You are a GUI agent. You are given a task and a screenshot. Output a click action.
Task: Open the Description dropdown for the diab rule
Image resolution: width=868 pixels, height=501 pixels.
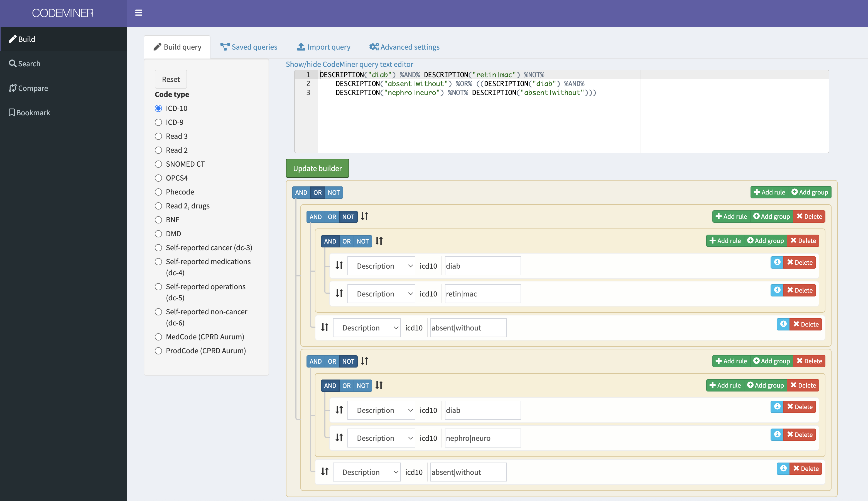pyautogui.click(x=381, y=266)
